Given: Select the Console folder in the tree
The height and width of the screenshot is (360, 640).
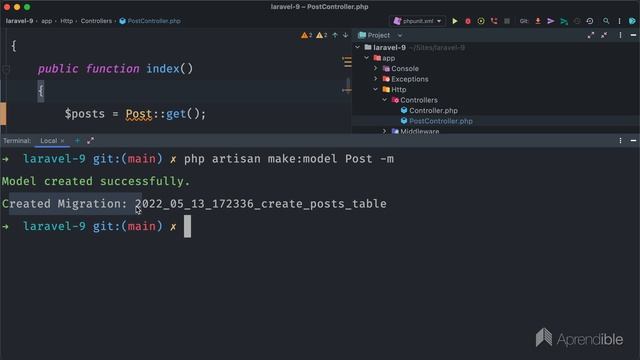Looking at the screenshot, I should click(x=405, y=69).
